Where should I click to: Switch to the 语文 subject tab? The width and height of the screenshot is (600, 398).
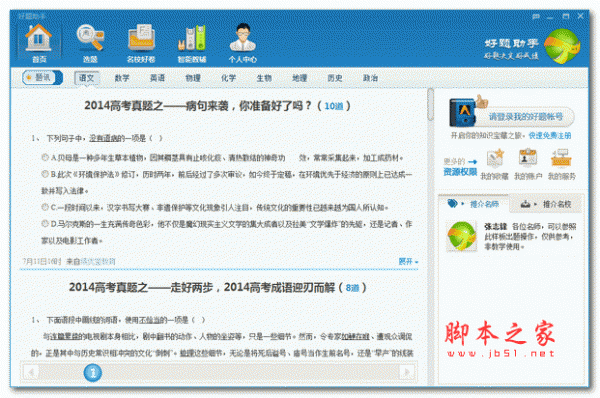click(86, 78)
